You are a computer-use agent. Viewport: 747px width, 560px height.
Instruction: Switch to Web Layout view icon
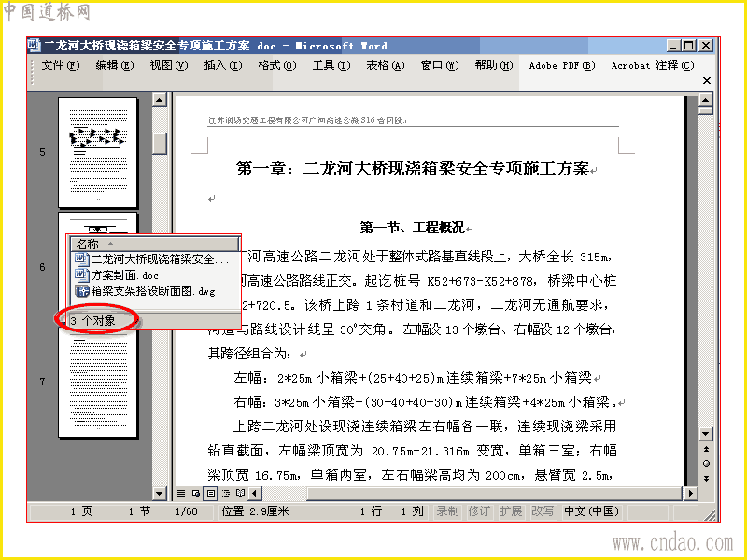click(196, 493)
